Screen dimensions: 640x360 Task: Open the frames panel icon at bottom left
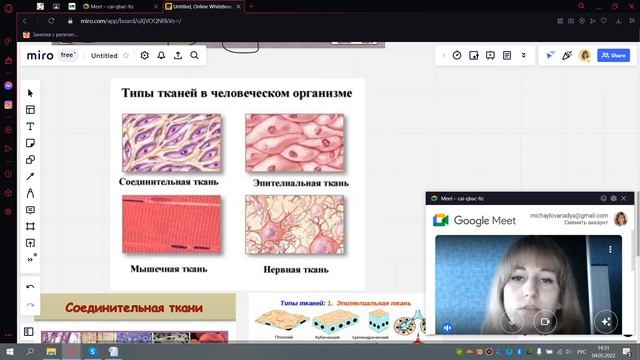pos(29,332)
